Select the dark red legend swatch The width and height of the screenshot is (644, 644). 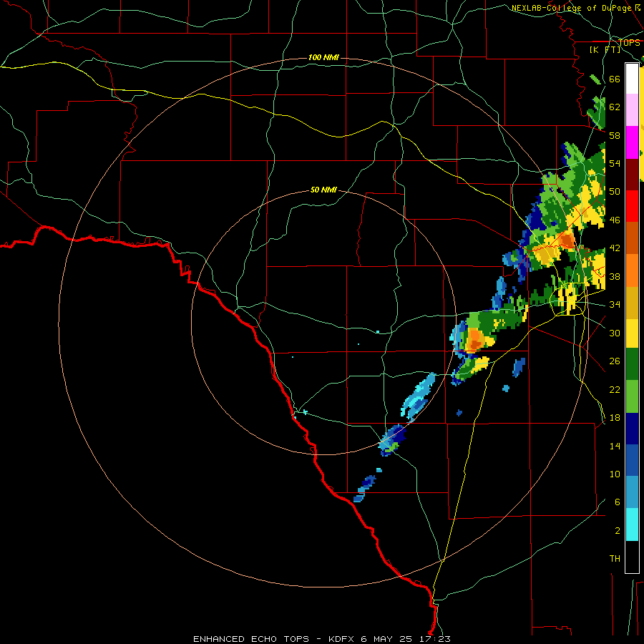pos(632,175)
